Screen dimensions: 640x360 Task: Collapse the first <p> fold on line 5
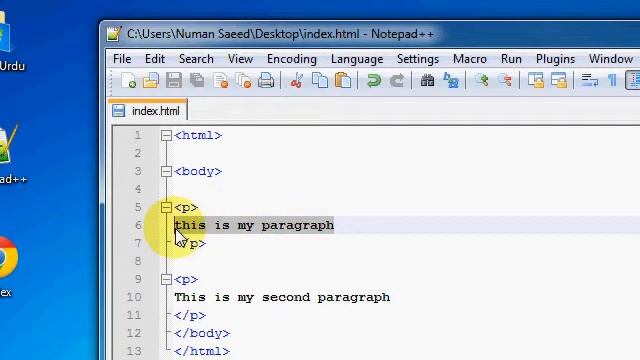pyautogui.click(x=166, y=207)
